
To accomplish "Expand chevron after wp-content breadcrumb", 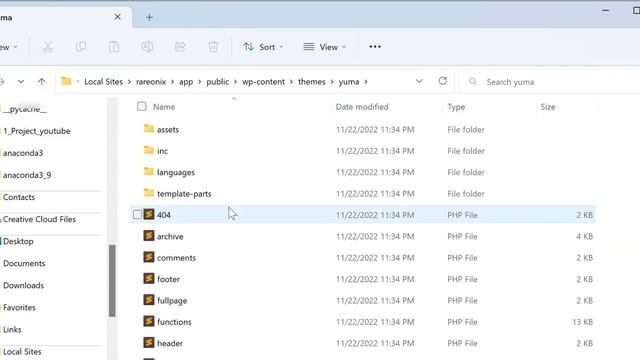I will [291, 82].
